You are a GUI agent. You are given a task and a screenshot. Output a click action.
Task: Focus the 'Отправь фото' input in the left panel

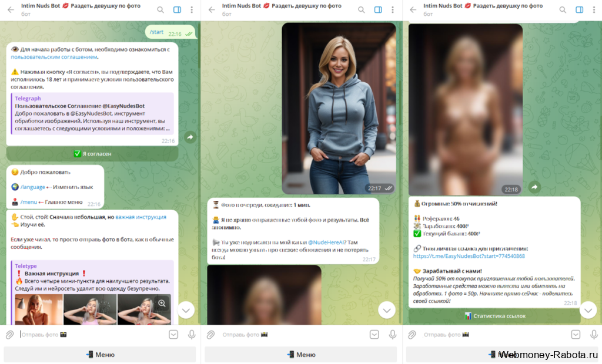point(92,335)
